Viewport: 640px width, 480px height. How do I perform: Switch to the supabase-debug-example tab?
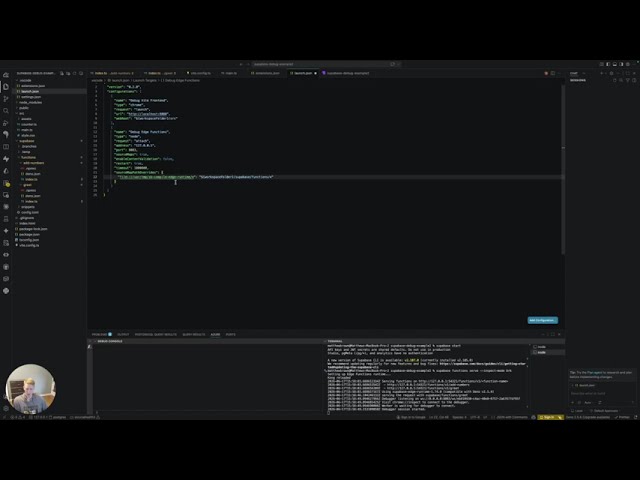pyautogui.click(x=348, y=73)
